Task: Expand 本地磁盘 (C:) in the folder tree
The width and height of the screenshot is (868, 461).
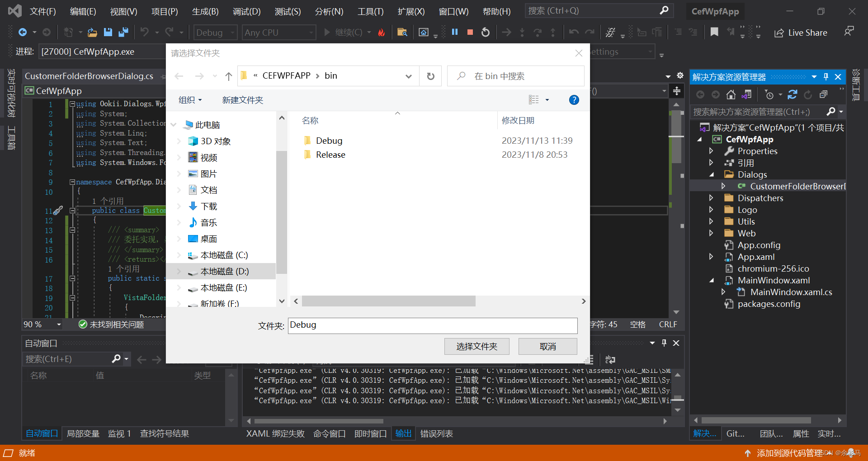Action: coord(180,255)
